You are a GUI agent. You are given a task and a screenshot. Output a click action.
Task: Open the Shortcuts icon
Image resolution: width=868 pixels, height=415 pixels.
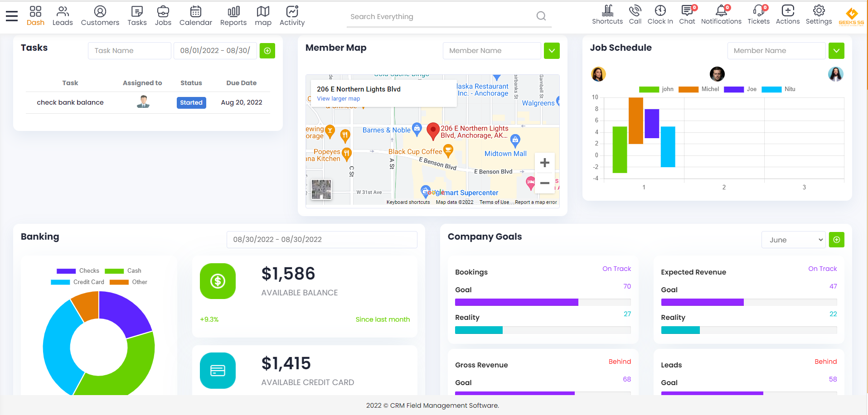click(606, 16)
